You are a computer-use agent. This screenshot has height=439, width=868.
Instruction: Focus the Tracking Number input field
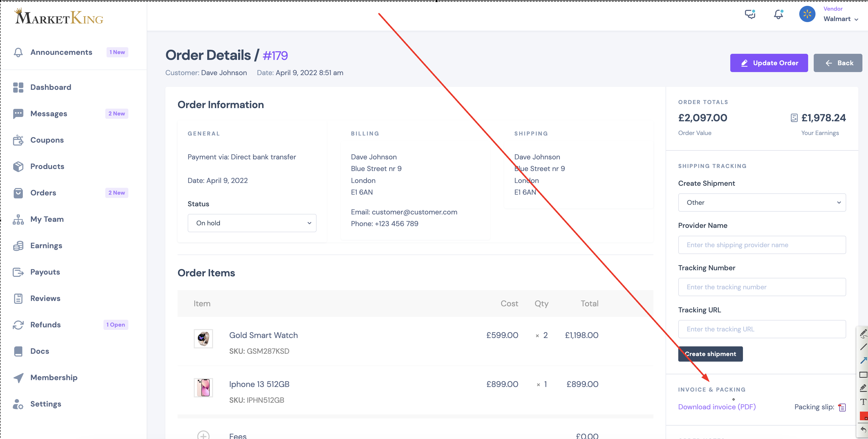(x=762, y=287)
